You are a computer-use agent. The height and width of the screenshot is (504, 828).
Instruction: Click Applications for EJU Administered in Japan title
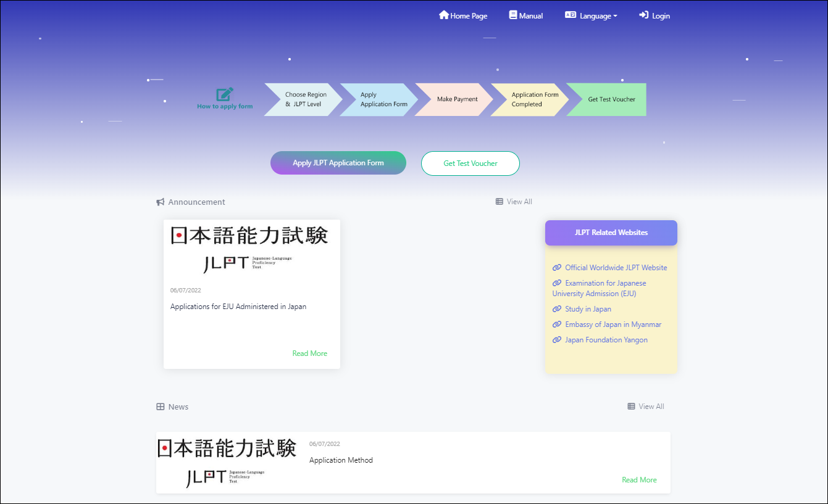(x=238, y=307)
